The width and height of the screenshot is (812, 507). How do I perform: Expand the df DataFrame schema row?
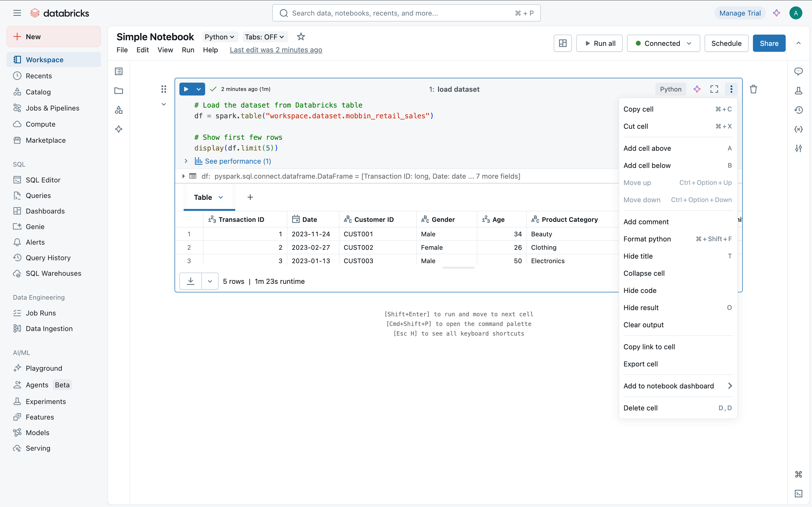click(x=184, y=176)
